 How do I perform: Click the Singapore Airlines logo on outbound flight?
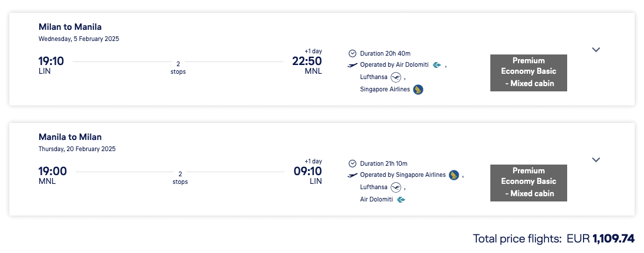coord(418,90)
